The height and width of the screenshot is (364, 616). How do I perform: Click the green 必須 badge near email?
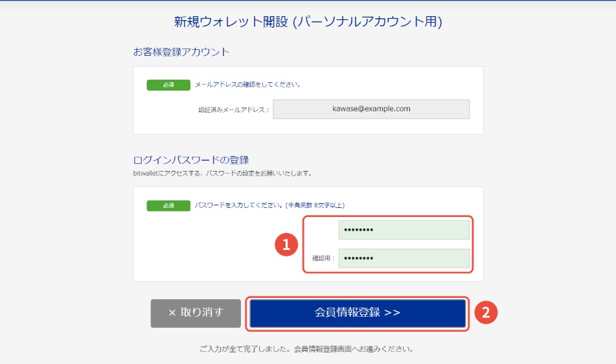(168, 85)
